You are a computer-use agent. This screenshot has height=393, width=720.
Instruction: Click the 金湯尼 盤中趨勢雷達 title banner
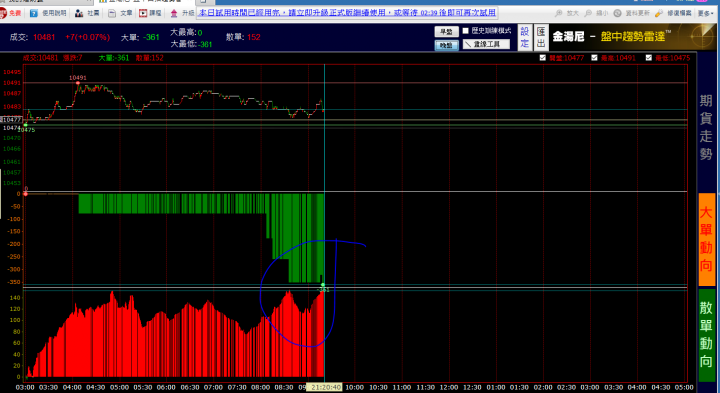click(633, 37)
